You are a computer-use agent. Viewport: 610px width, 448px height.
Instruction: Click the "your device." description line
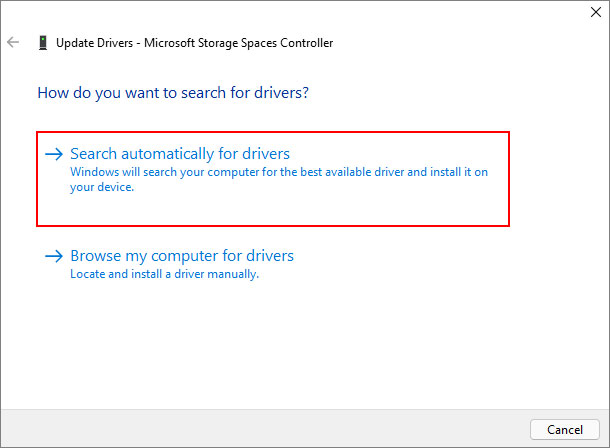coord(102,187)
